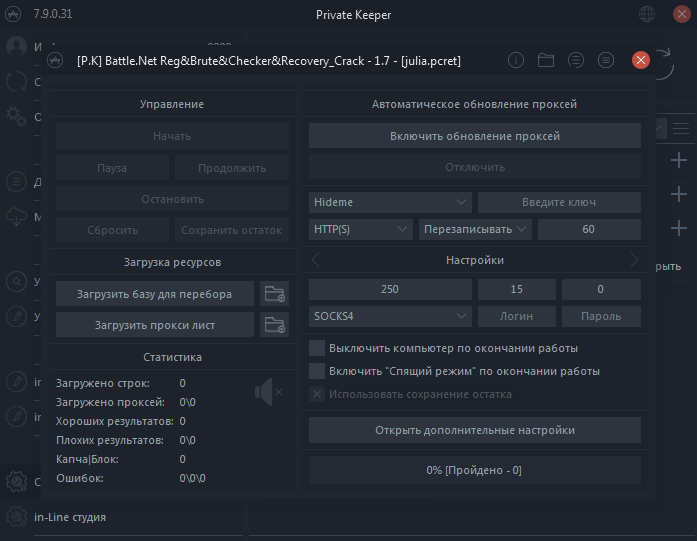Screen dimensions: 697x541
Task: Toggle the muted speaker icon in Статистика
Action: 268,393
